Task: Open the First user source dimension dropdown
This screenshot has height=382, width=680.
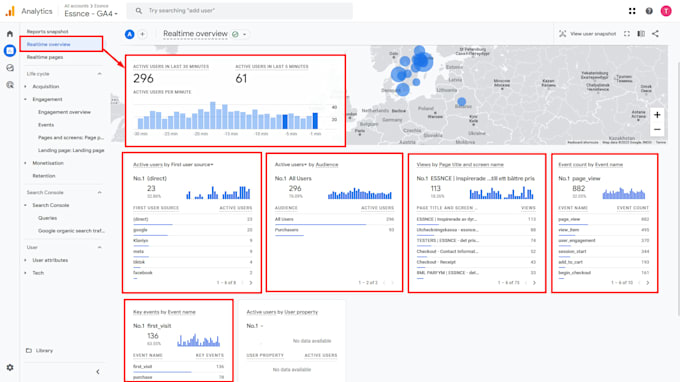Action: click(192, 165)
